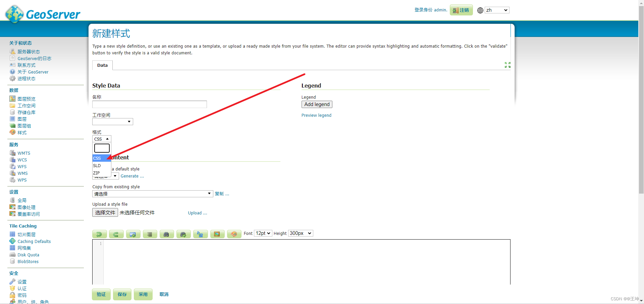Click the 验证 validate button
Image resolution: width=644 pixels, height=304 pixels.
(101, 294)
